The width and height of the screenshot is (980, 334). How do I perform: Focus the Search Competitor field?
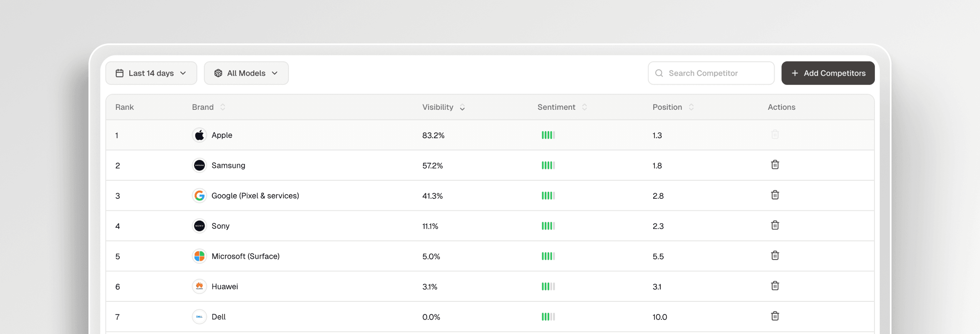point(711,73)
